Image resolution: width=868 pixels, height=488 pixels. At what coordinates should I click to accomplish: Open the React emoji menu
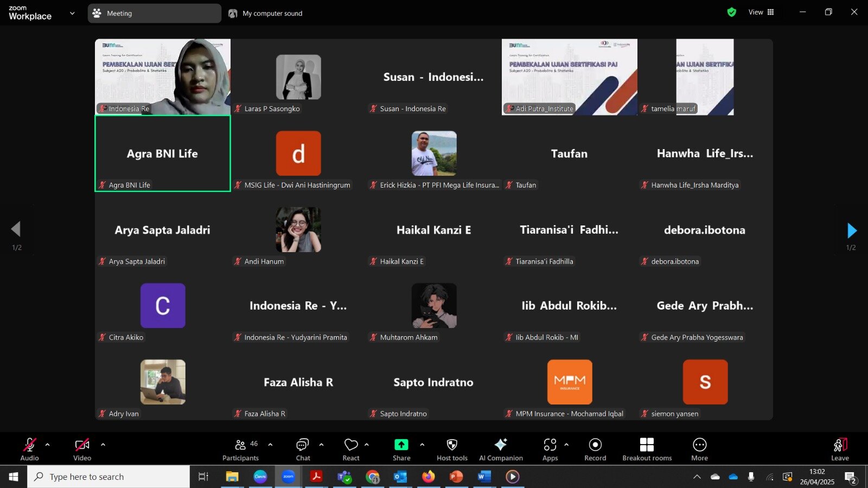(351, 450)
